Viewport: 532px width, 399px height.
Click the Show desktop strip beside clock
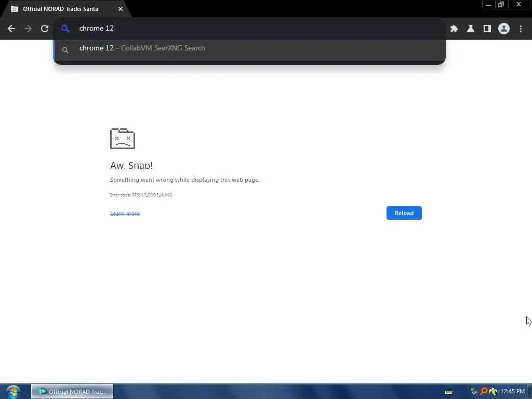(x=529, y=392)
